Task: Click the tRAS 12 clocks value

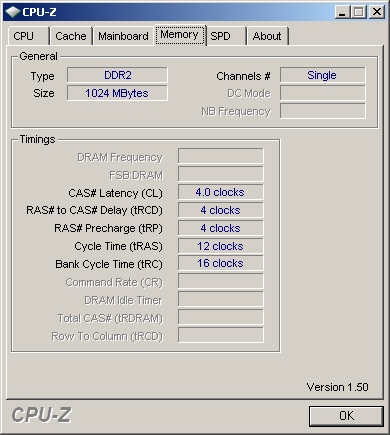Action: click(x=221, y=246)
